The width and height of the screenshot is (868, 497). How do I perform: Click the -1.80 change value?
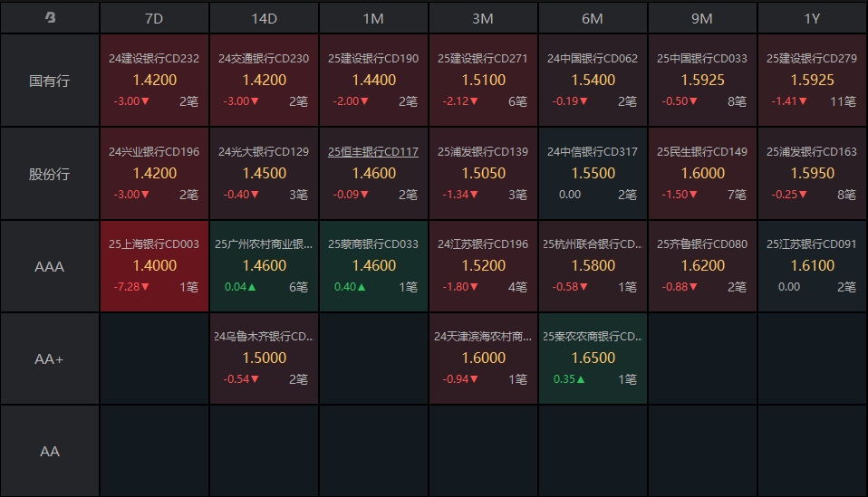pos(460,287)
